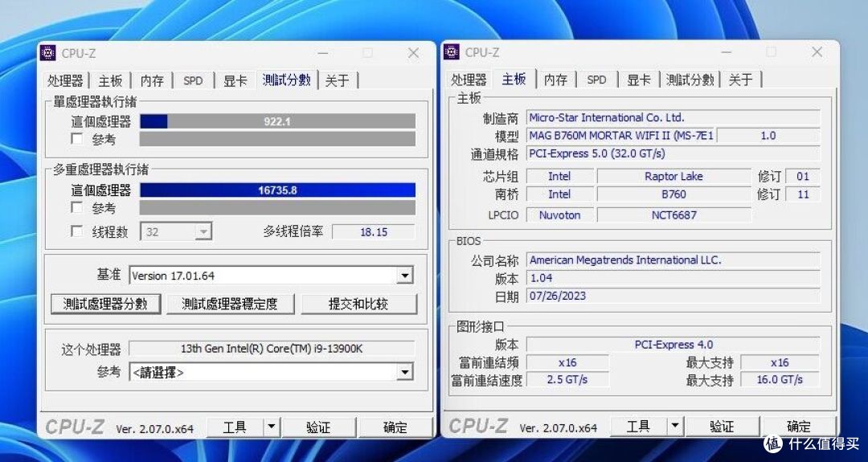Switch to 处理器 tab in right window

point(469,80)
